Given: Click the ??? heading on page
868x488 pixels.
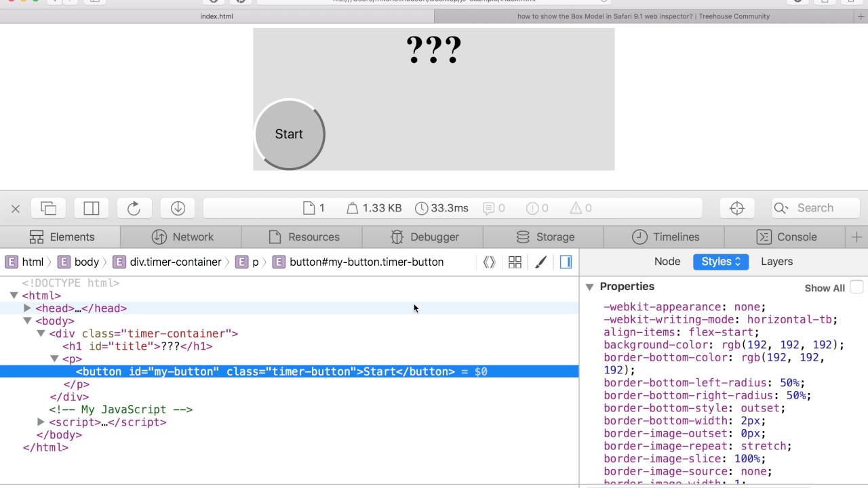Looking at the screenshot, I should coord(434,50).
